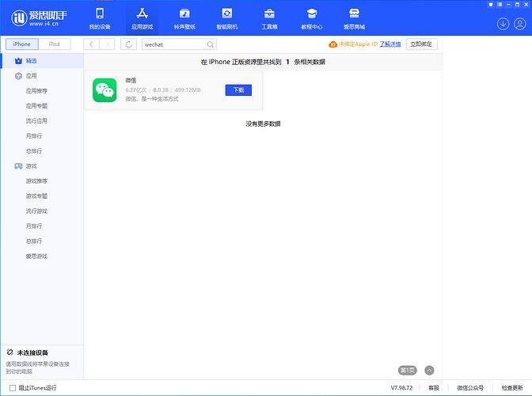This screenshot has width=532, height=396.
Task: Toggle 阻止iTunes运行 checkbox
Action: tap(13, 388)
